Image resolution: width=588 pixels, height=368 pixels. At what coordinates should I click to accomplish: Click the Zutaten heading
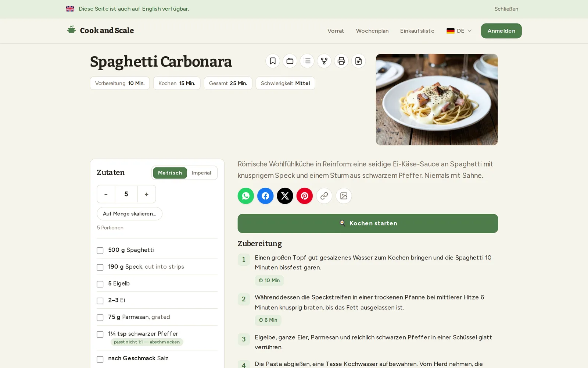111,173
